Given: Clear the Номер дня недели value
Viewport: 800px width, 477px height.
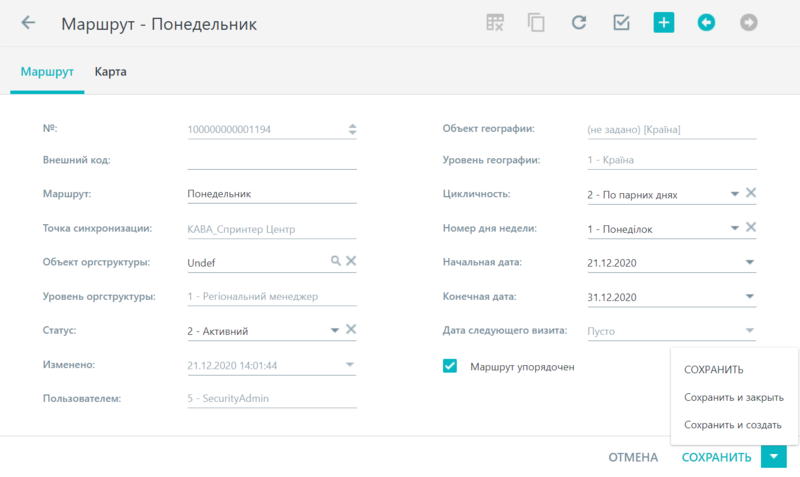Looking at the screenshot, I should tap(751, 227).
